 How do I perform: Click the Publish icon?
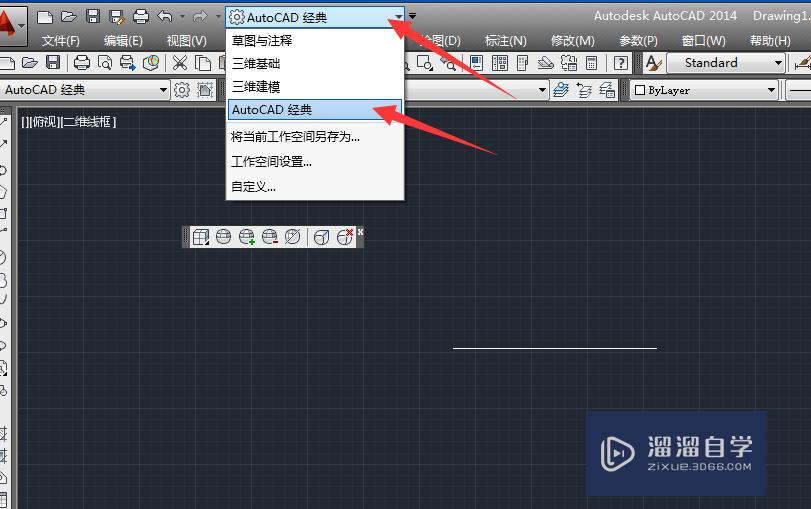point(127,63)
